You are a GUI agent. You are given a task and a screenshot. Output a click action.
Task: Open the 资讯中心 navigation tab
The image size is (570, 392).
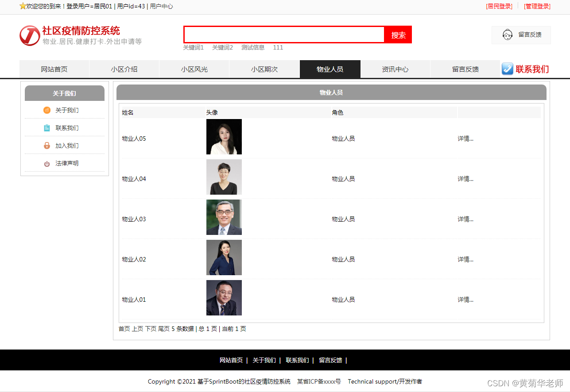tap(395, 69)
